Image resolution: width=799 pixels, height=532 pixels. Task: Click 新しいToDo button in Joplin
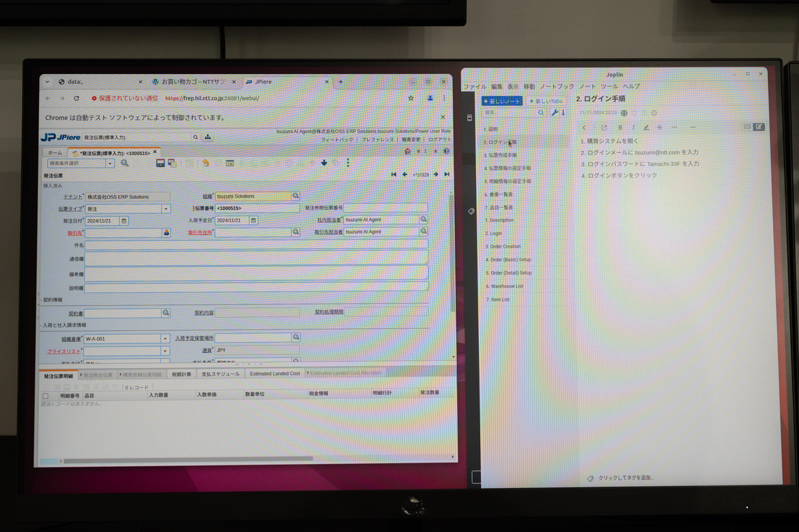[545, 101]
